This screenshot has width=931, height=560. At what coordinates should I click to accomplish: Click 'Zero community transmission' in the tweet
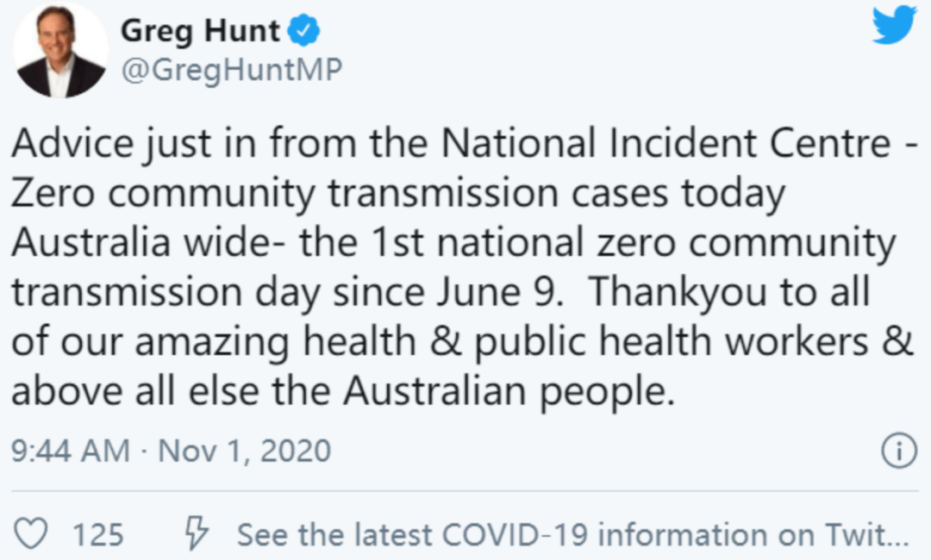point(284,193)
